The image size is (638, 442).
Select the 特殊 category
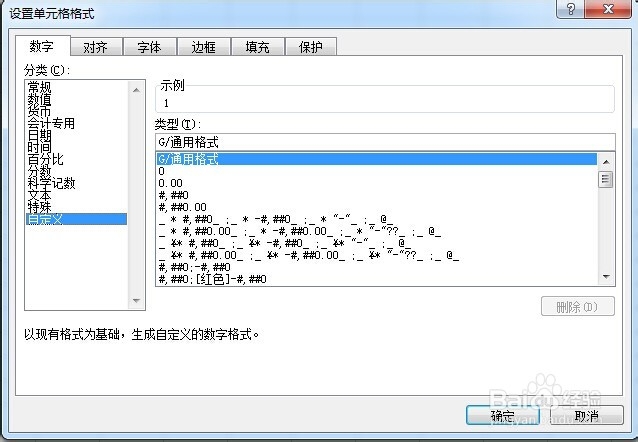pos(76,207)
